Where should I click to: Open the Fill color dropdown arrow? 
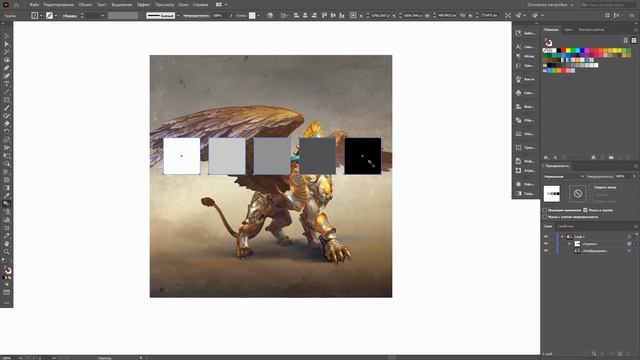coord(41,16)
